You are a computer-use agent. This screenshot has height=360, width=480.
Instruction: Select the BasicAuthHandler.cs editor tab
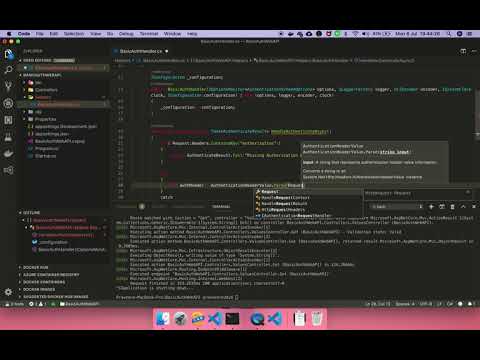point(141,51)
